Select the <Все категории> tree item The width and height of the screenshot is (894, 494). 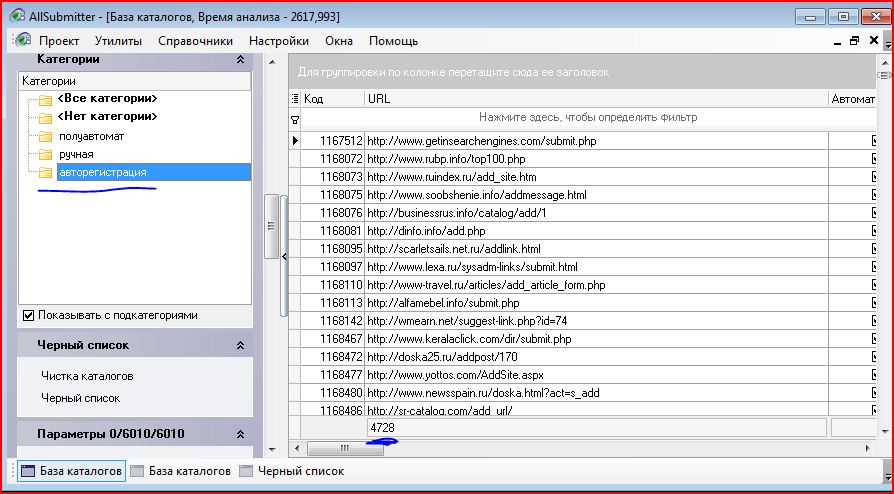pos(107,99)
